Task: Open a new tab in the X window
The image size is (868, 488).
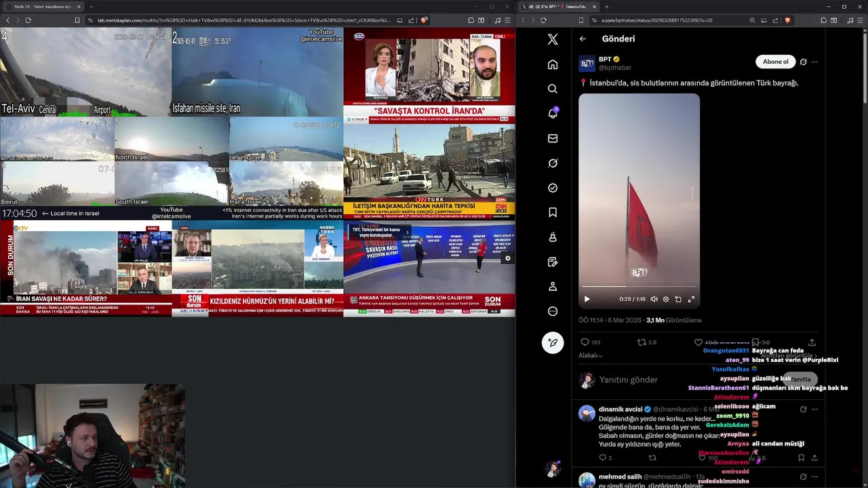Action: coord(607,6)
